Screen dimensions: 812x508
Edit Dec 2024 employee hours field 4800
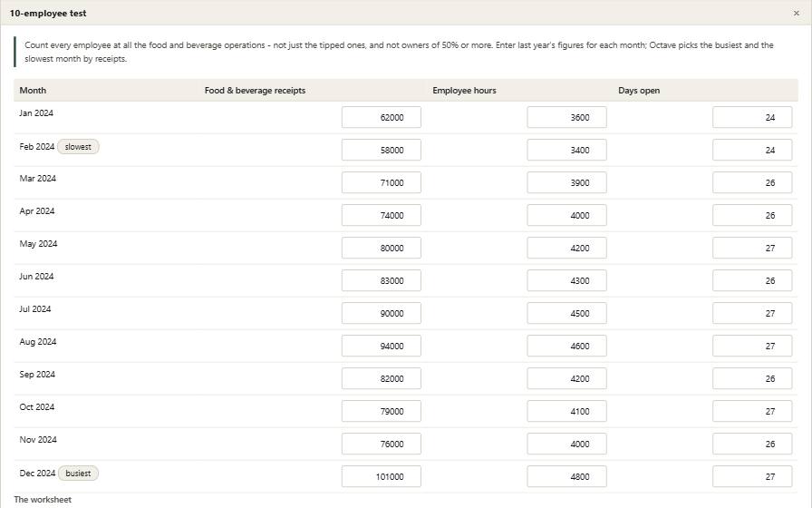[566, 476]
